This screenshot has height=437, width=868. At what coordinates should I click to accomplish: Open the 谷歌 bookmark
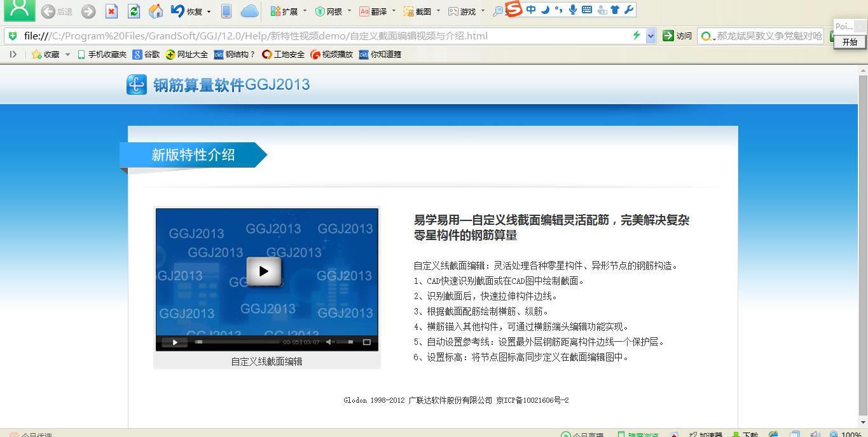[146, 55]
